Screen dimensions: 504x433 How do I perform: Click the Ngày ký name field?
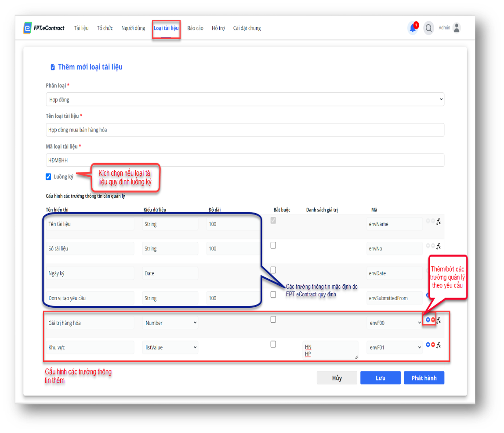90,273
